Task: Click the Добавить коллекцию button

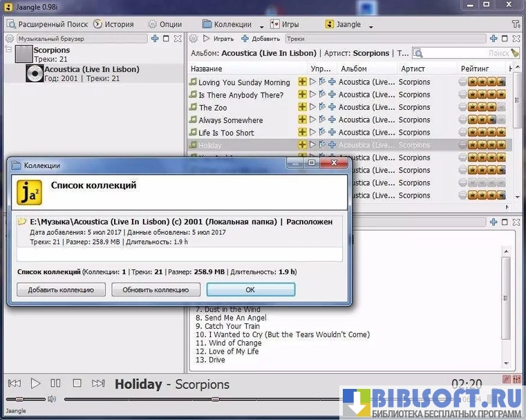Action: (61, 289)
